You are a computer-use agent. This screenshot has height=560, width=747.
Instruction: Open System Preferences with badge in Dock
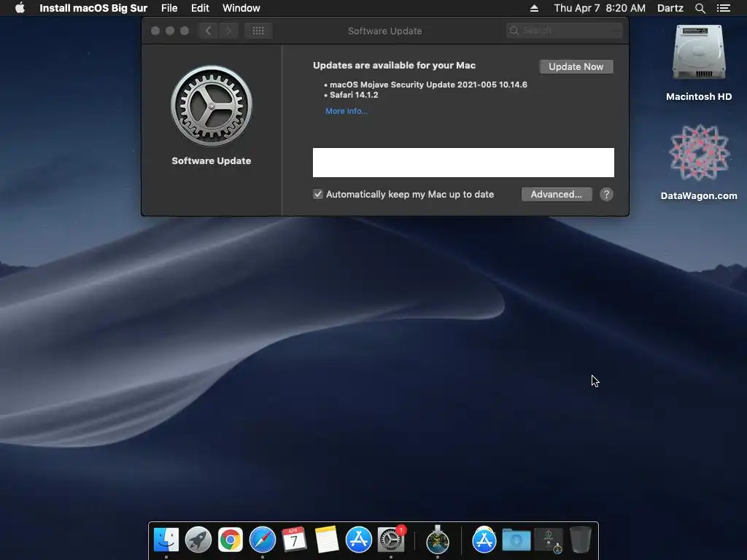tap(391, 540)
